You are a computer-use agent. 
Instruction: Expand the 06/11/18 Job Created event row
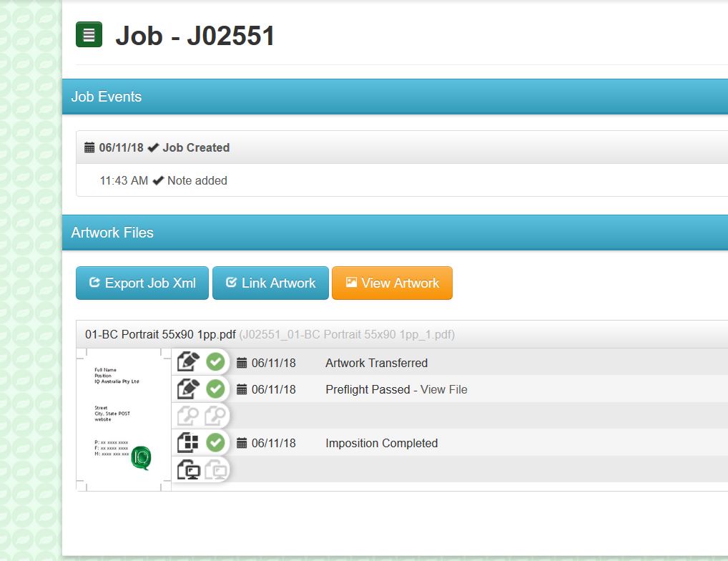click(402, 147)
